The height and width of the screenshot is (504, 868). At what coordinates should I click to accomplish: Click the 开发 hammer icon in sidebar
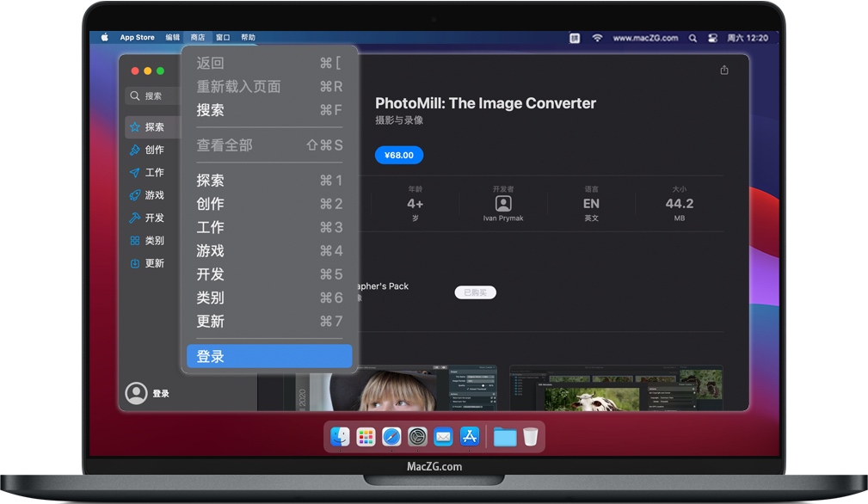pos(134,218)
